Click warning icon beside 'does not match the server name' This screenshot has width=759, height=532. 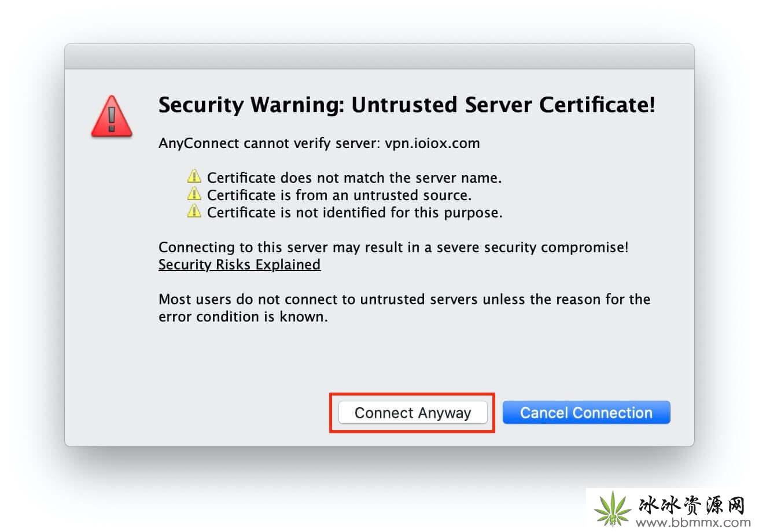pyautogui.click(x=194, y=176)
